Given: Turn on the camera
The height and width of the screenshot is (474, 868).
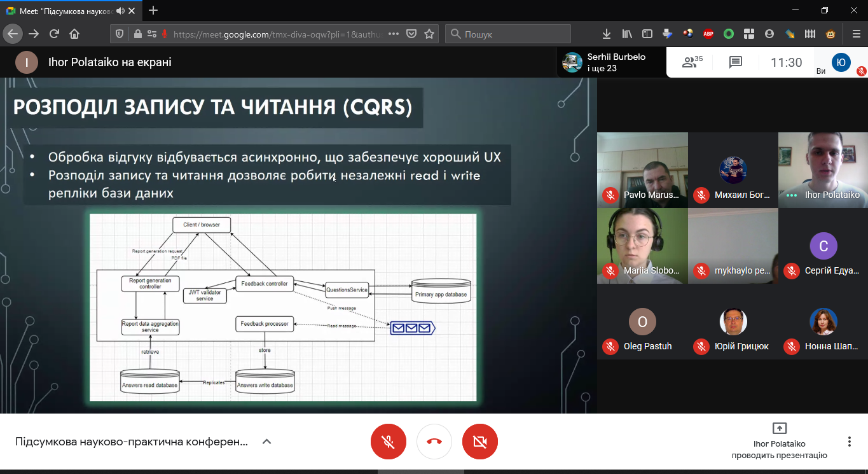Looking at the screenshot, I should (x=479, y=442).
